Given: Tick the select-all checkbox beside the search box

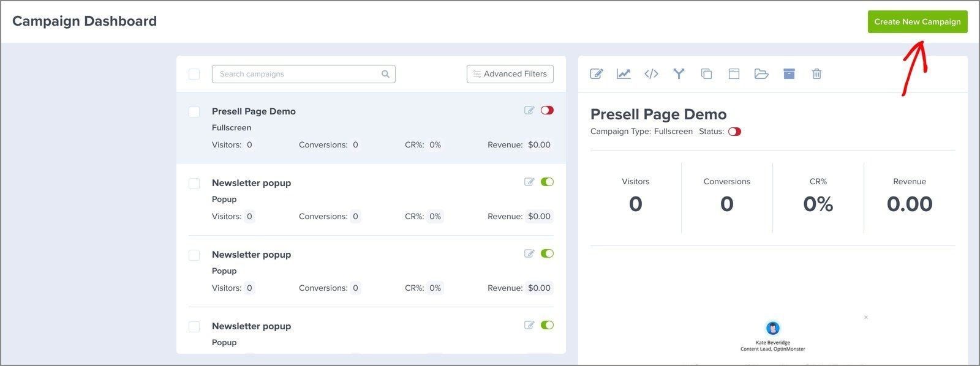Looking at the screenshot, I should click(x=194, y=74).
